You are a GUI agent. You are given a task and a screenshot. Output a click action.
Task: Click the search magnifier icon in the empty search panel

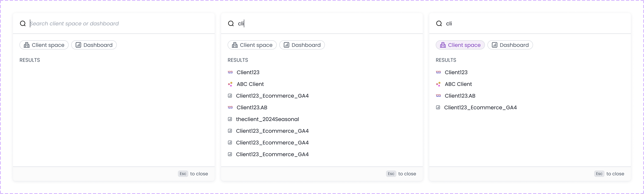click(23, 23)
